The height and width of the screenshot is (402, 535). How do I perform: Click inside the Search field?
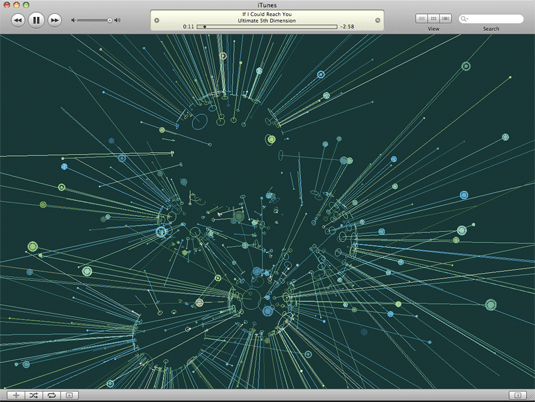point(491,19)
